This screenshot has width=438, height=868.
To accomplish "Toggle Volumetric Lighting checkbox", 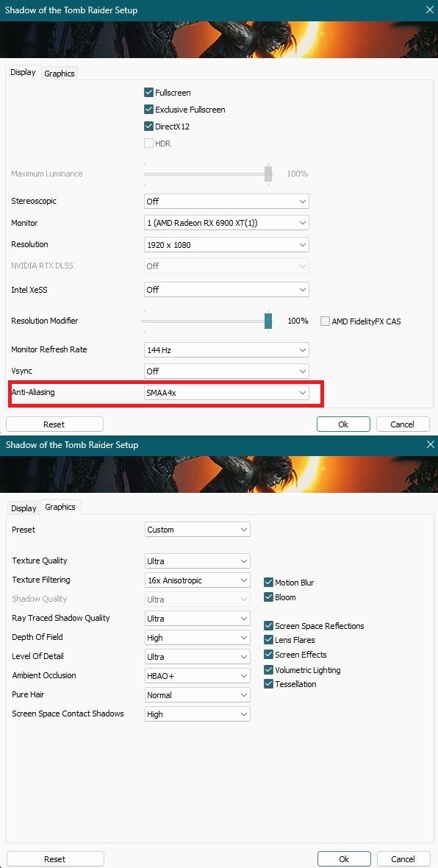I will [269, 670].
